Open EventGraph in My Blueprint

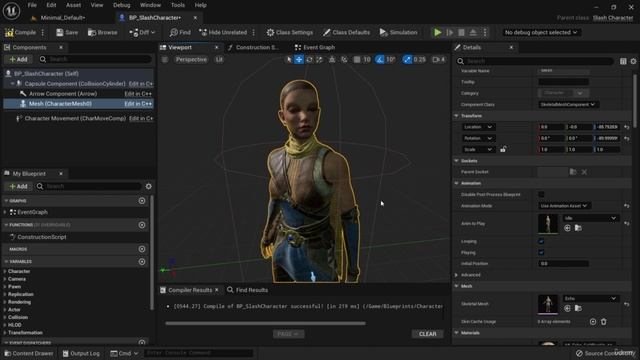[x=32, y=212]
